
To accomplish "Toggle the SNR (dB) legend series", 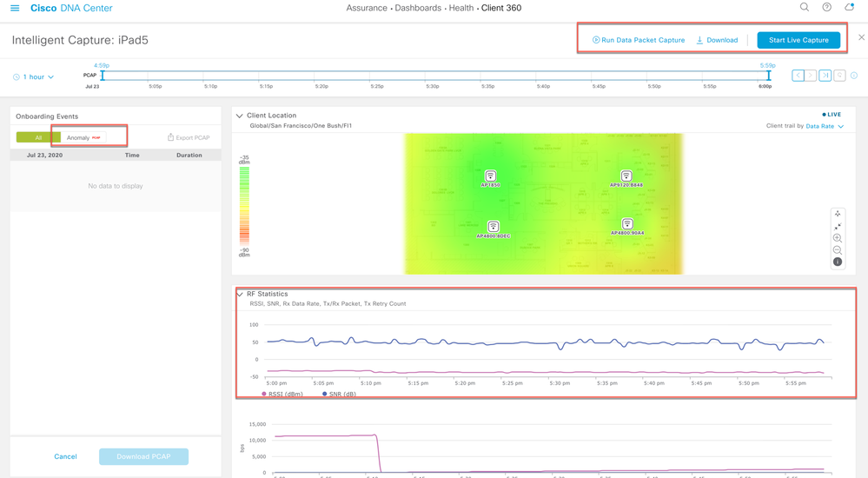I will (339, 394).
